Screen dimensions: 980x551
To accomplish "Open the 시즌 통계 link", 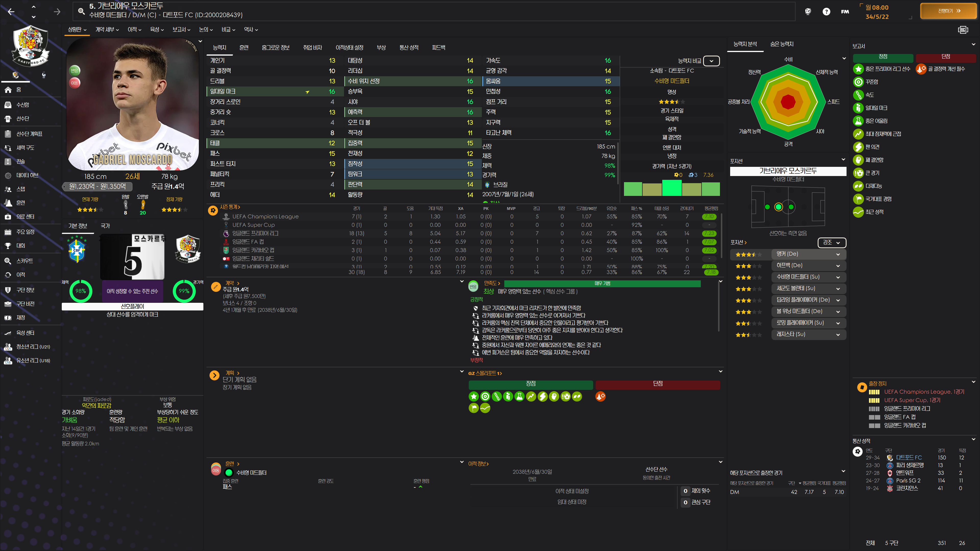I will tap(230, 207).
